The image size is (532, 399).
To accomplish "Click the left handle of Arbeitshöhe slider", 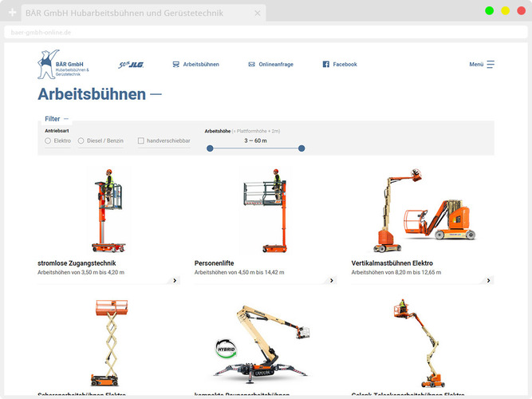I will click(210, 148).
